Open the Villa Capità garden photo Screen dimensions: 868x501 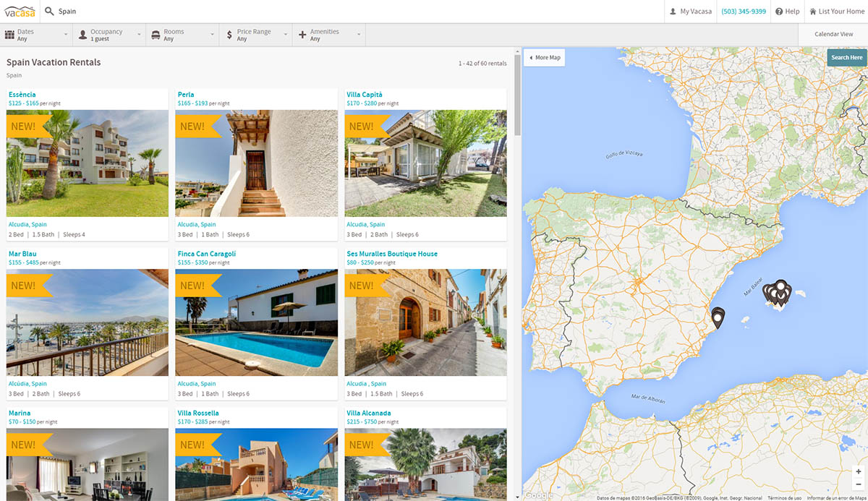425,163
